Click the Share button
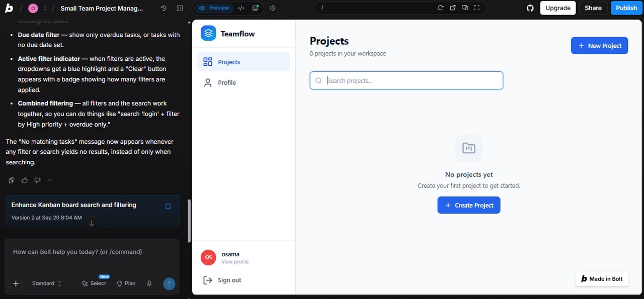 (593, 8)
